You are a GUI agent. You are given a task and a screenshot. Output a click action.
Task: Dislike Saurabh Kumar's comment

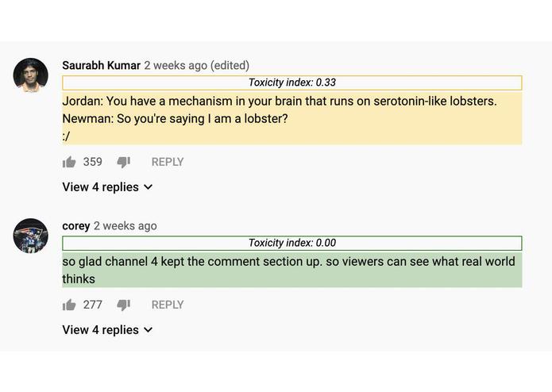point(123,162)
